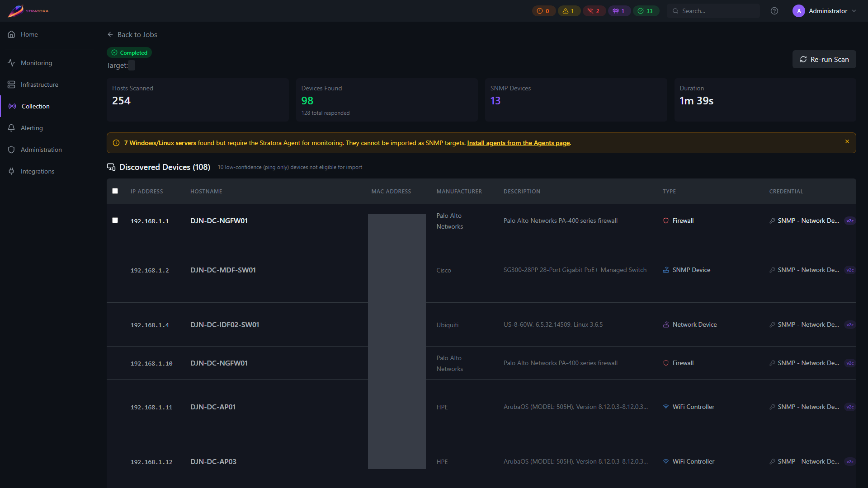Select IP address 192.168.1.10
The width and height of the screenshot is (868, 488).
coord(151,363)
